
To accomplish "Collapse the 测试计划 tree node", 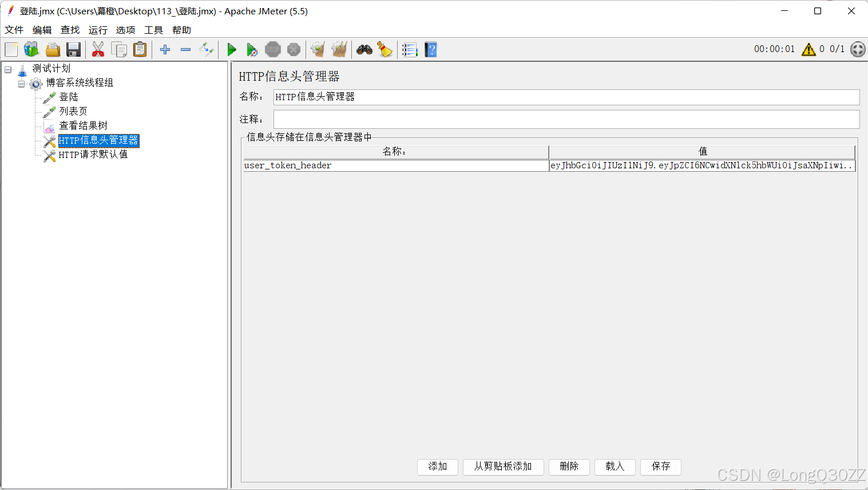I will click(x=8, y=70).
